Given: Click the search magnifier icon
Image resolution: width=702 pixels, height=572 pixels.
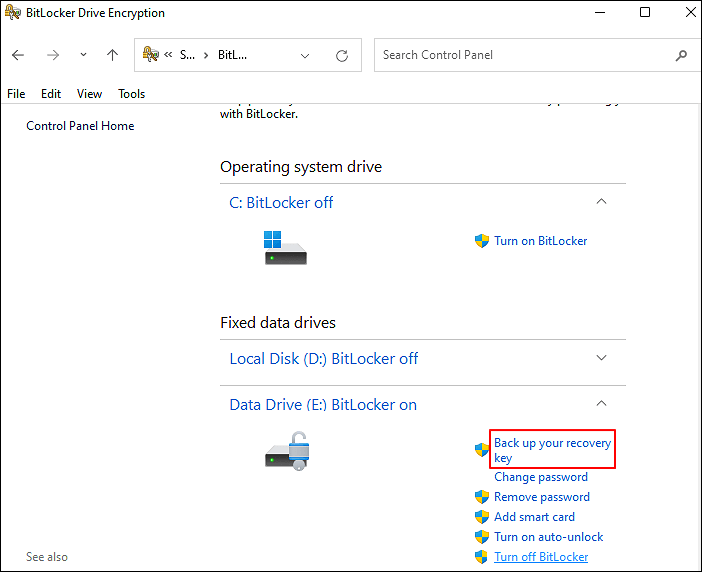Looking at the screenshot, I should (681, 55).
